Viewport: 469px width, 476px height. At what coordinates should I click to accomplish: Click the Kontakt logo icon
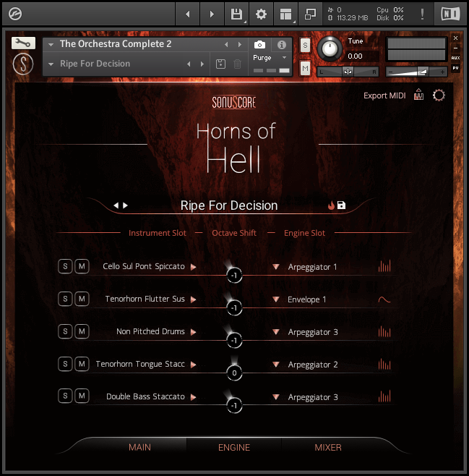coord(15,14)
